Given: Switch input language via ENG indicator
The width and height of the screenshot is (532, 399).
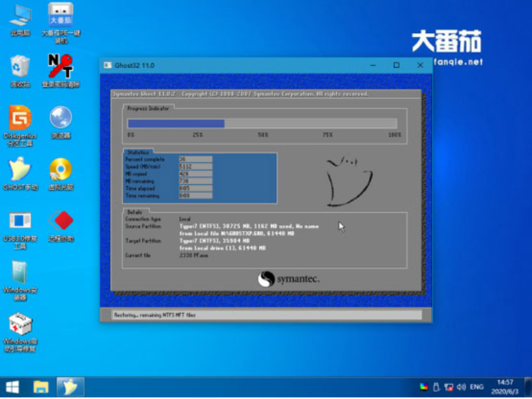Looking at the screenshot, I should (x=476, y=387).
